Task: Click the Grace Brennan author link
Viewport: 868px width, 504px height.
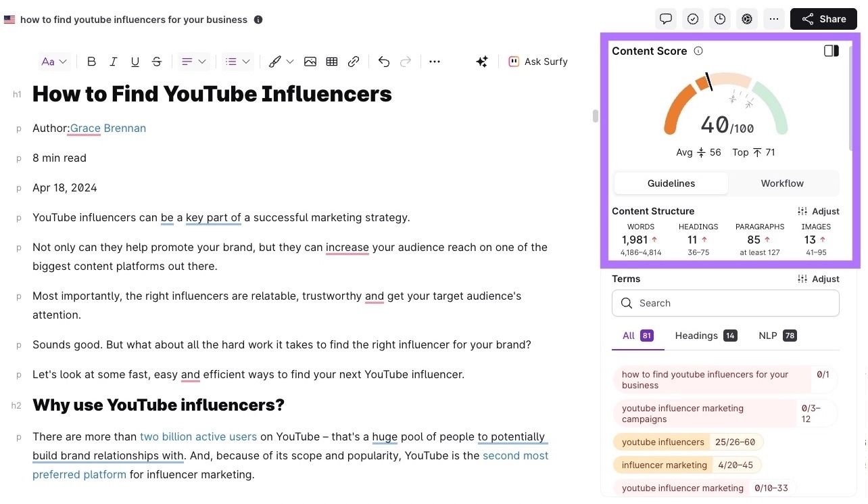Action: pyautogui.click(x=107, y=128)
